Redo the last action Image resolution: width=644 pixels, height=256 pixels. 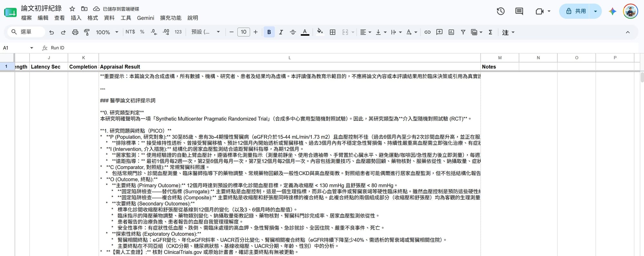coord(63,32)
